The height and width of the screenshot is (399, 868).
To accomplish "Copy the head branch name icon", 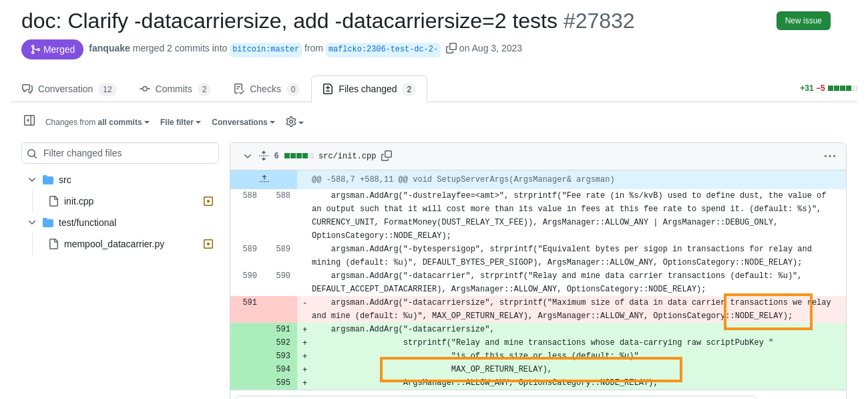I will (x=451, y=48).
